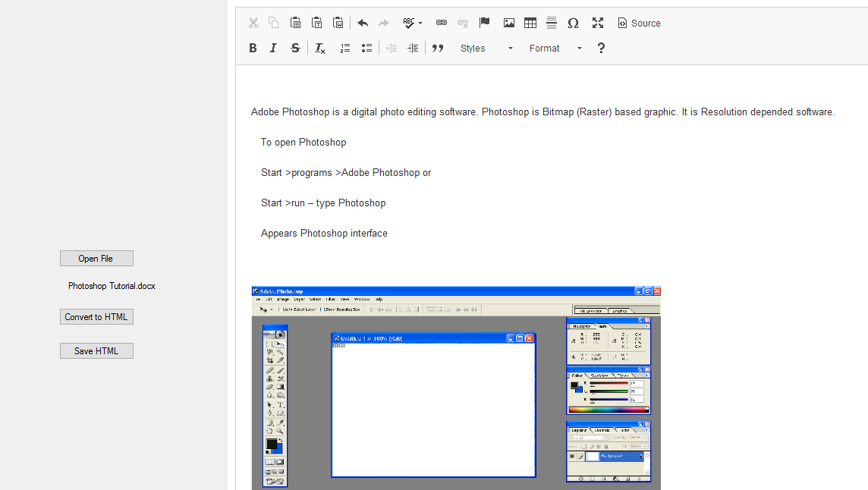Click the Increase Indent icon

(413, 49)
